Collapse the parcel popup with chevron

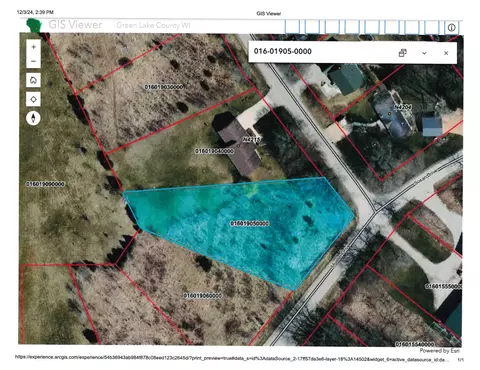(x=424, y=53)
